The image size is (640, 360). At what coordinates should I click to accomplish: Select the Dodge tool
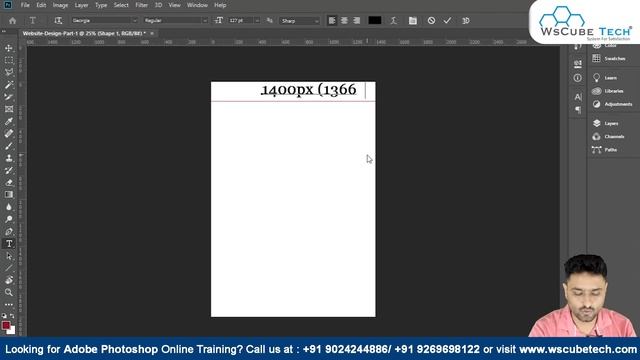click(x=9, y=219)
